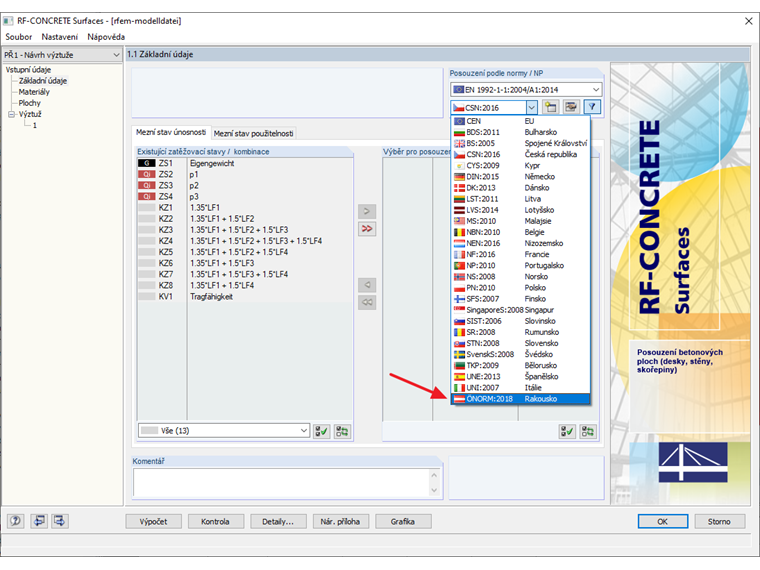Image resolution: width=760 pixels, height=570 pixels.
Task: Open the EN 1992-1-1 standard dropdown
Action: pos(596,90)
